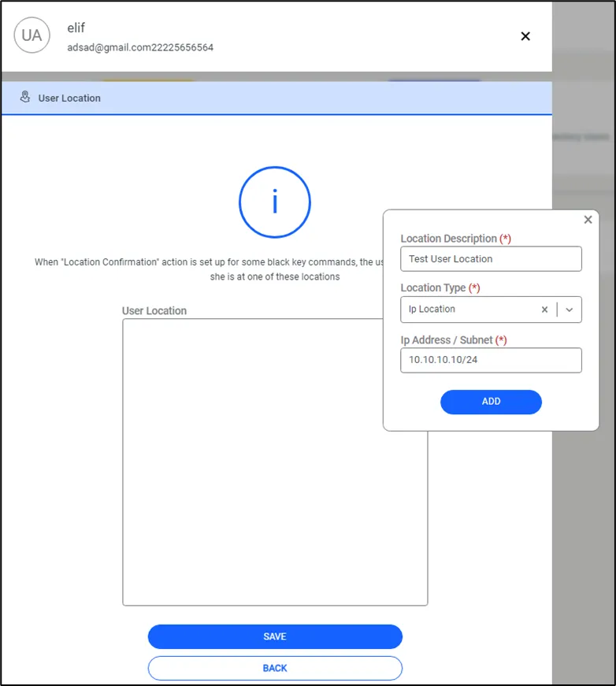Screen dimensions: 616x686
Task: Click the SAVE button
Action: 275,636
